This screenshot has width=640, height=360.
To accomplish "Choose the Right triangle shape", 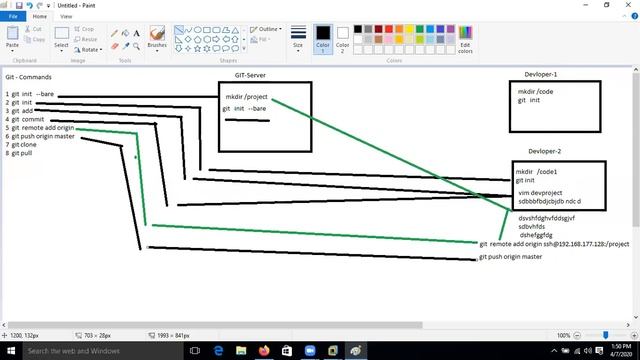I will tap(179, 40).
